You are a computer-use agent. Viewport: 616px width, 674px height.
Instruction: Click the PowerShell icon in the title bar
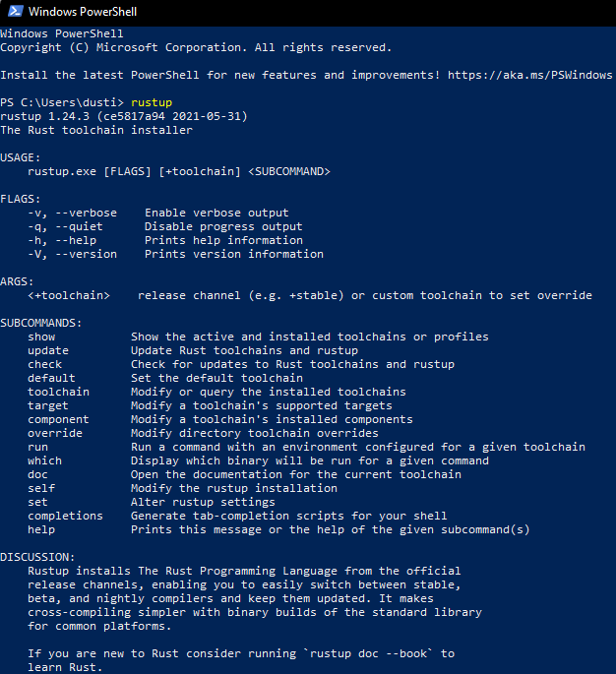(x=13, y=13)
